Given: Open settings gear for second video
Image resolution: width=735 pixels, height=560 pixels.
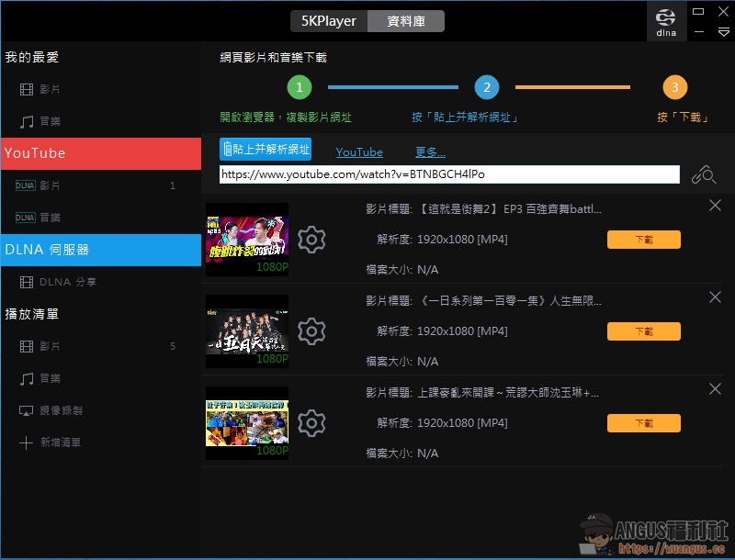Looking at the screenshot, I should click(312, 331).
